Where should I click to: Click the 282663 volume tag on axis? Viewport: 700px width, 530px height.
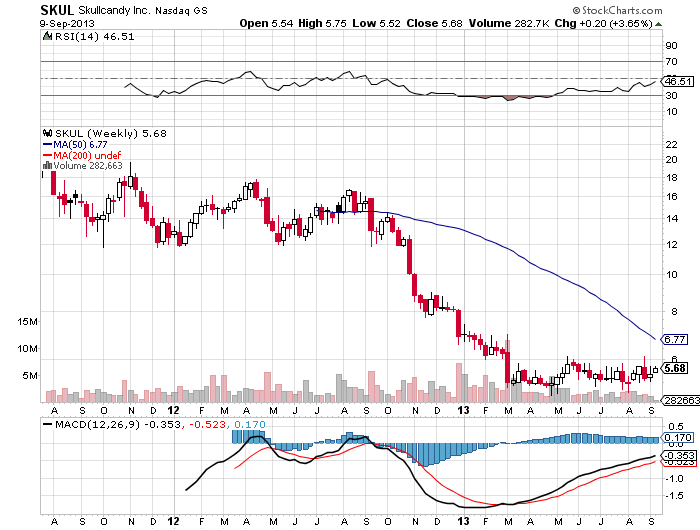tap(681, 401)
